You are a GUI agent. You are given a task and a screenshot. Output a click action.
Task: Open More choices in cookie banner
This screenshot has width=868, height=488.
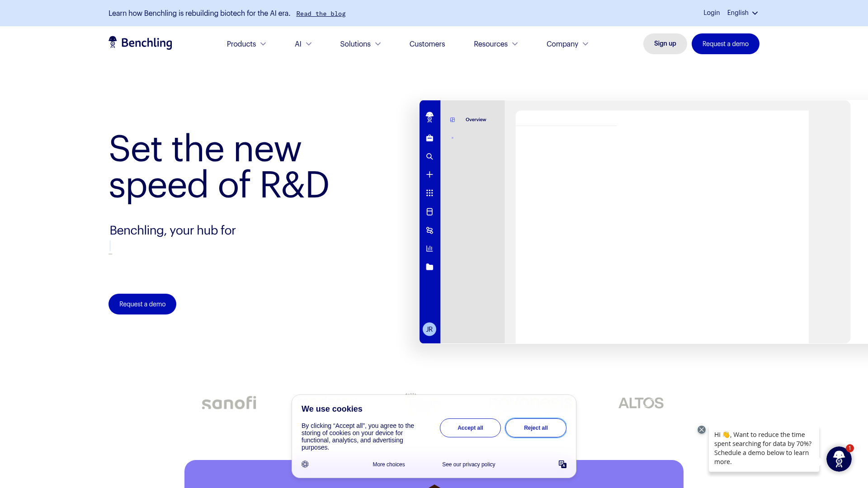389,465
